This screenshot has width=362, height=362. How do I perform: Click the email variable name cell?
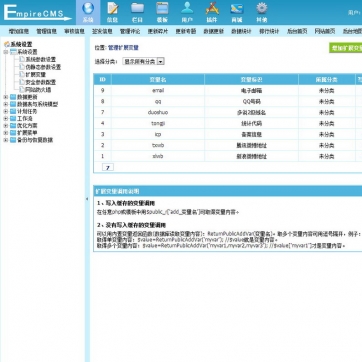[x=158, y=90]
